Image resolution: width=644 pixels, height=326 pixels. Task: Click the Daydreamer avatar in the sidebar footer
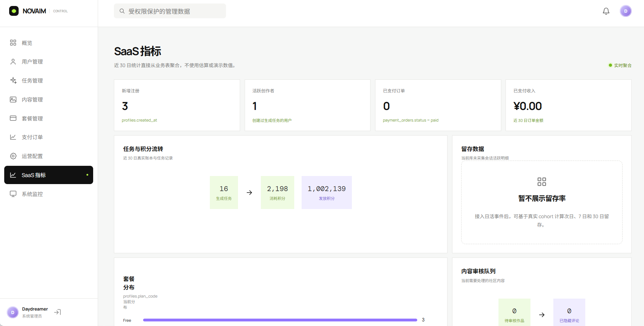pyautogui.click(x=13, y=312)
